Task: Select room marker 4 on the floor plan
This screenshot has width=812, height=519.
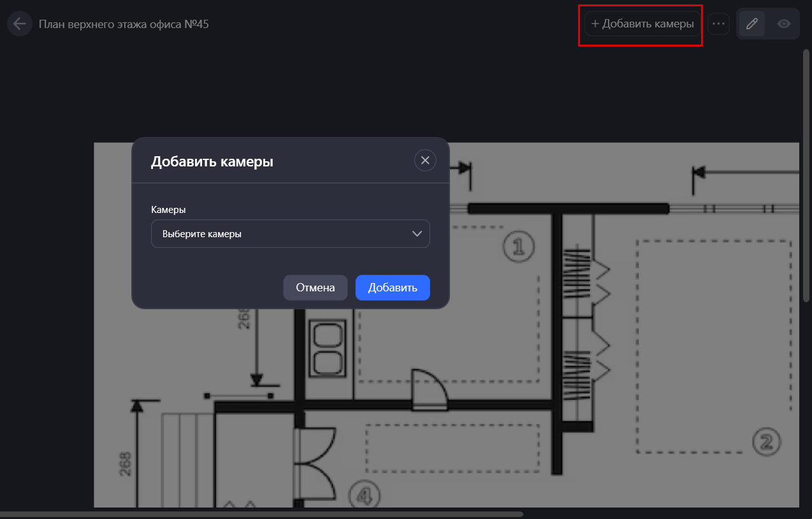Action: click(364, 494)
